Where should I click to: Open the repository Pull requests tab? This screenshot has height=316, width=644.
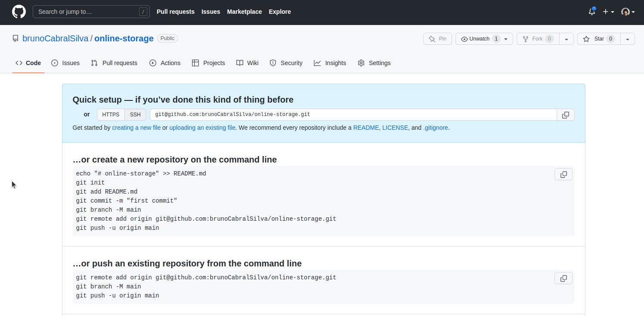click(x=114, y=63)
